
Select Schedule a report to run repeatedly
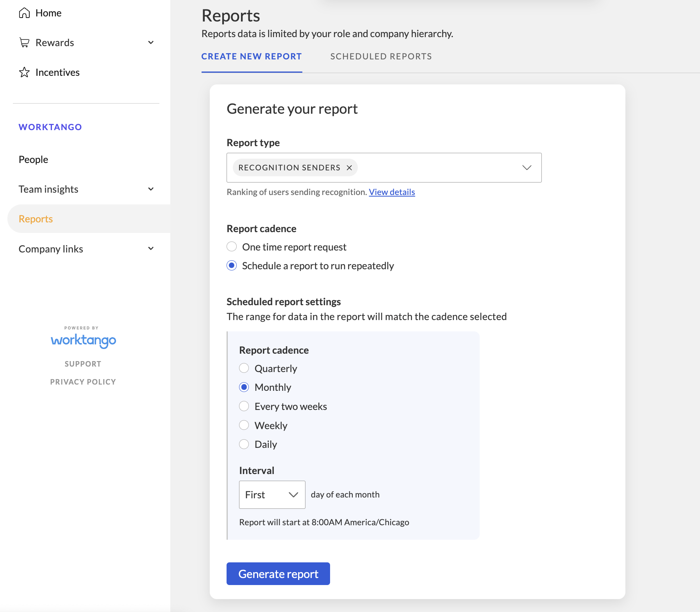point(232,266)
